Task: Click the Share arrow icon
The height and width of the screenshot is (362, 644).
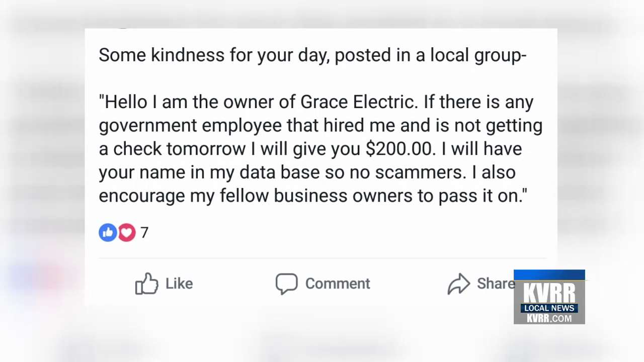Action: [459, 284]
